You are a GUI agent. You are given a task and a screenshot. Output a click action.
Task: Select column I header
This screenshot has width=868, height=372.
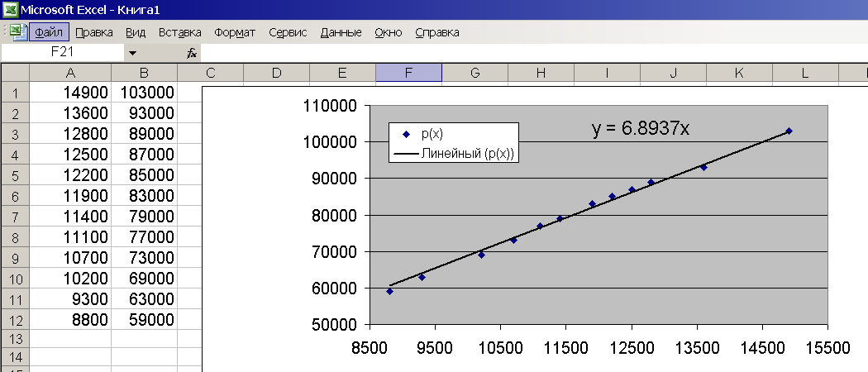608,73
